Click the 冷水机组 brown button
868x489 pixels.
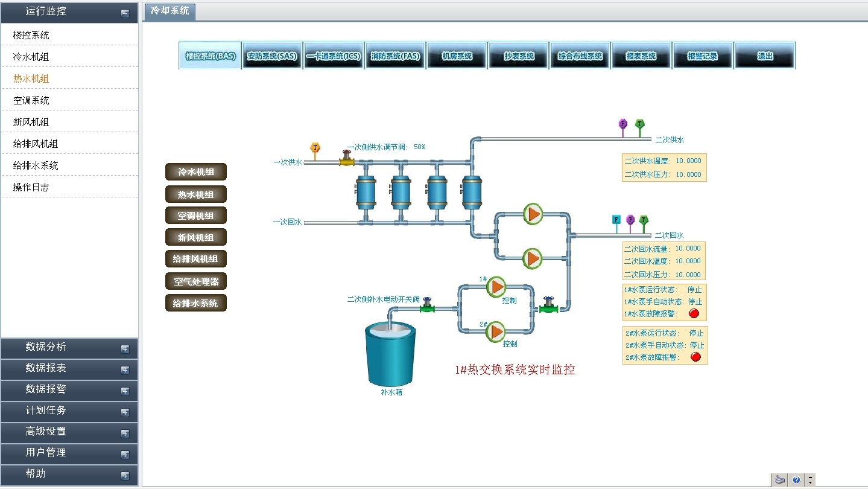(x=196, y=172)
